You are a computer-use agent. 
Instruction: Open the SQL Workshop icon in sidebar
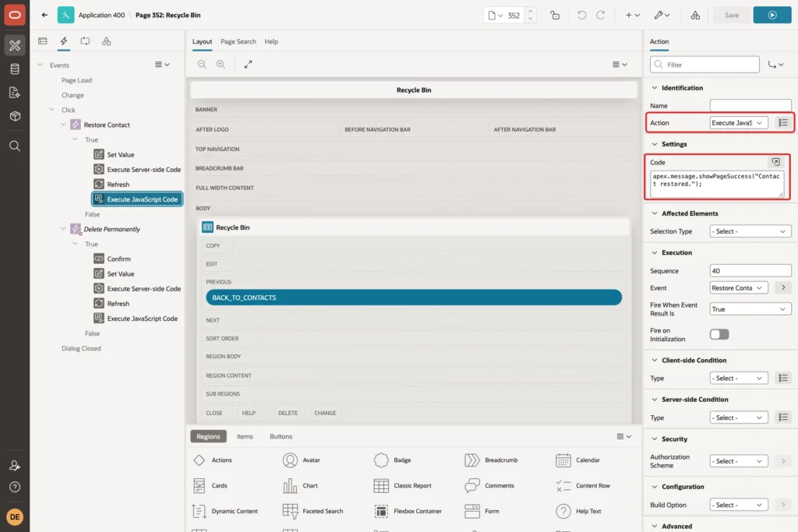pos(15,69)
